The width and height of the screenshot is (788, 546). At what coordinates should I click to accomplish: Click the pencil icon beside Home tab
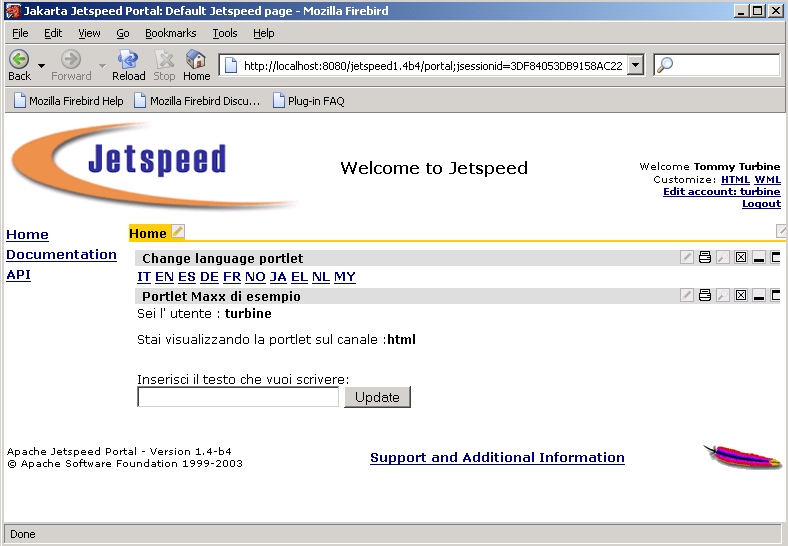coord(178,231)
